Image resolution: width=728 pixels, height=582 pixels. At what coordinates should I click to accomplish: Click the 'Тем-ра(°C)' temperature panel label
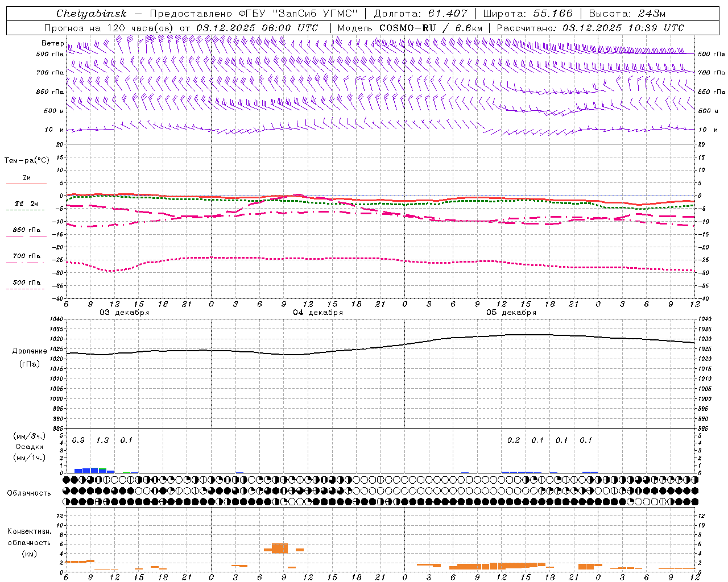[27, 161]
